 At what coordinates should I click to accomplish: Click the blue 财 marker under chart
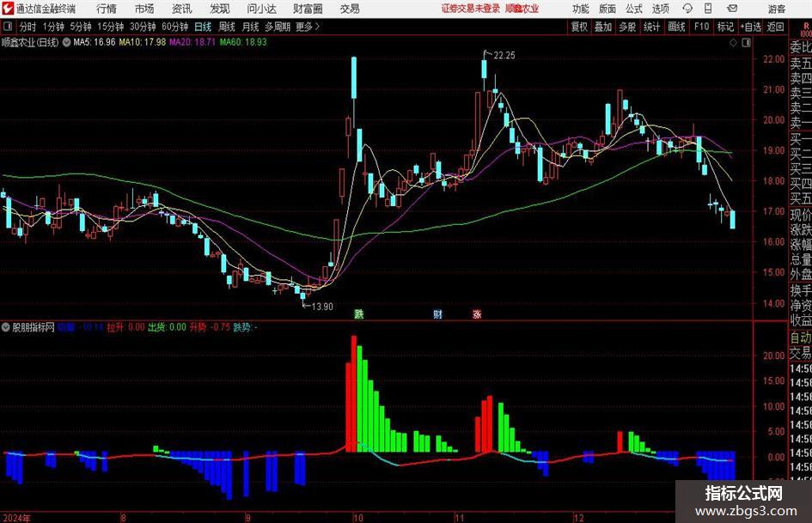[x=438, y=313]
